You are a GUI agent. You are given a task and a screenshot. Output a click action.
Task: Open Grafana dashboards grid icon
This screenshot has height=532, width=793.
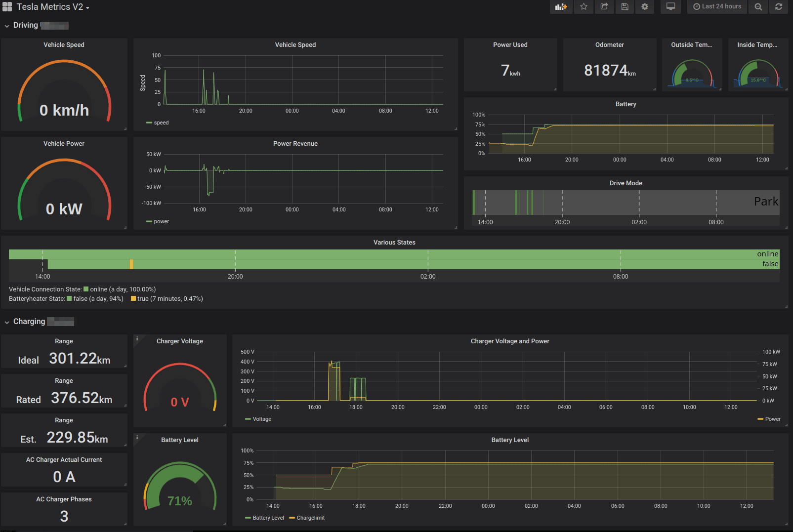coord(7,7)
